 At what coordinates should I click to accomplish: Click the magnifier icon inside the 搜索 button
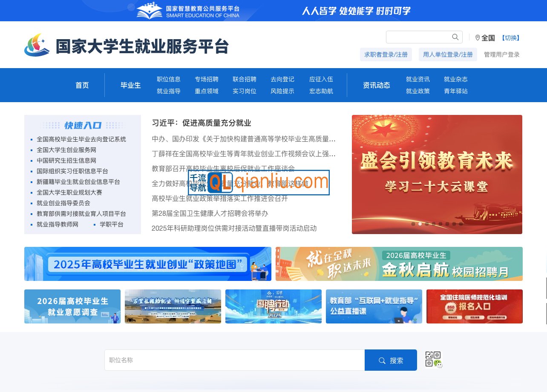coord(382,360)
